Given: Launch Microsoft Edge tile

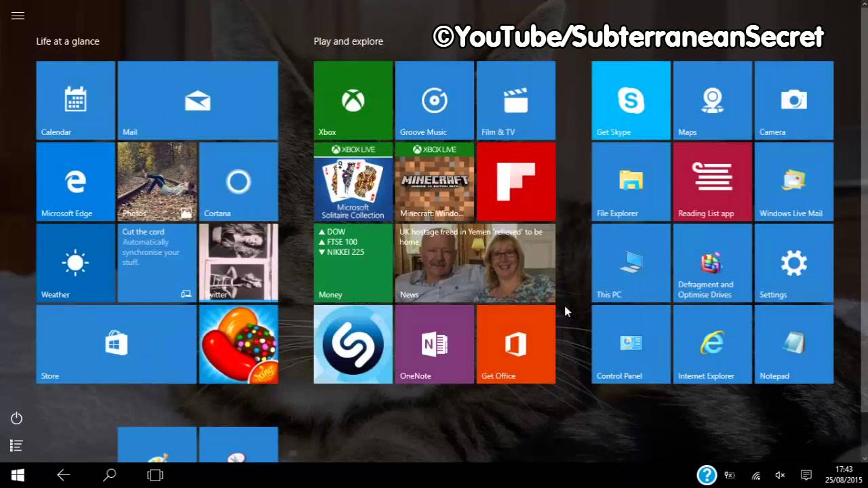Looking at the screenshot, I should pos(75,182).
